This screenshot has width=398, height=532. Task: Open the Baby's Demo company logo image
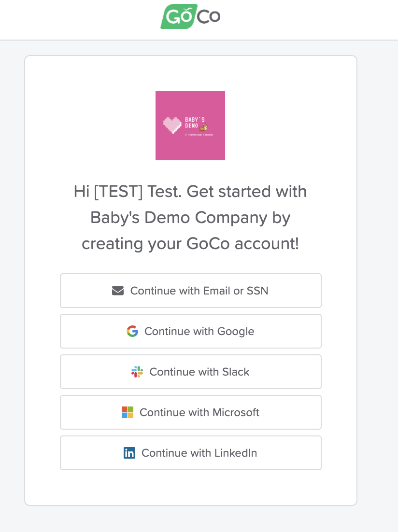190,125
